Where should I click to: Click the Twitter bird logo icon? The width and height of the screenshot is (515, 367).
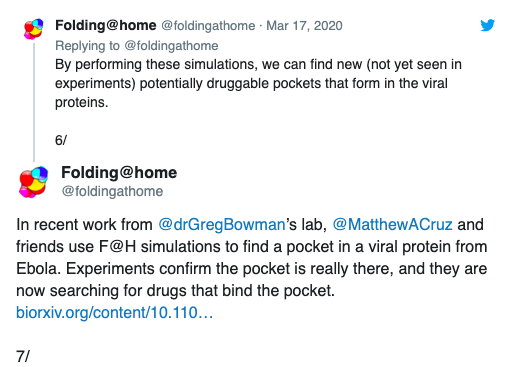point(487,25)
